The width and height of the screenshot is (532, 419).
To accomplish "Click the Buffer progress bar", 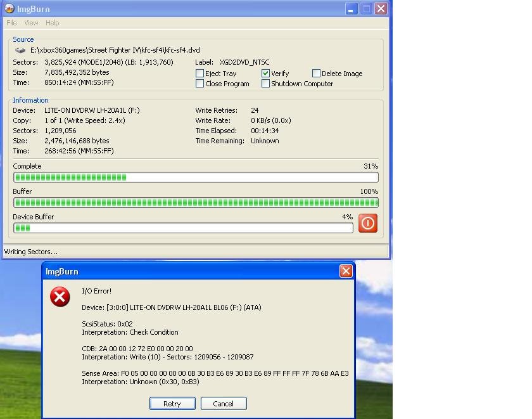I will [x=196, y=203].
